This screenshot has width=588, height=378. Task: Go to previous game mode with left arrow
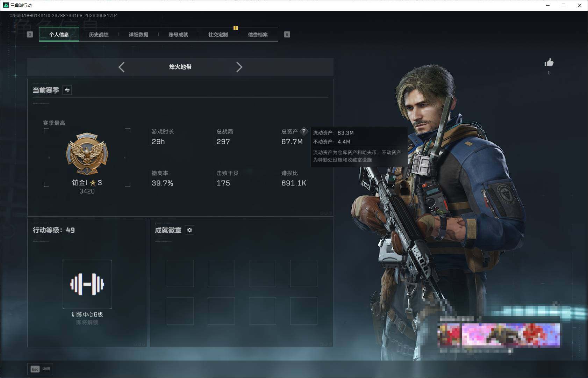pos(121,67)
